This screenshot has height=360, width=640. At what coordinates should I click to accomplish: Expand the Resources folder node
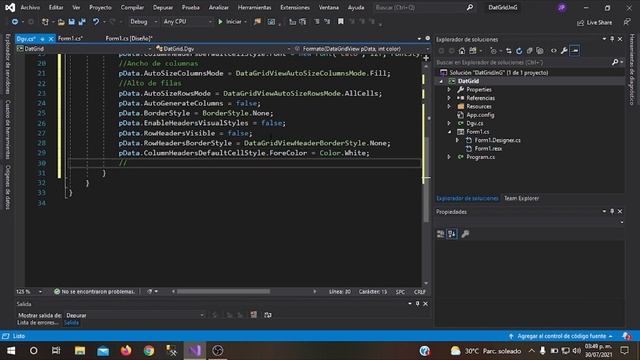(449, 106)
